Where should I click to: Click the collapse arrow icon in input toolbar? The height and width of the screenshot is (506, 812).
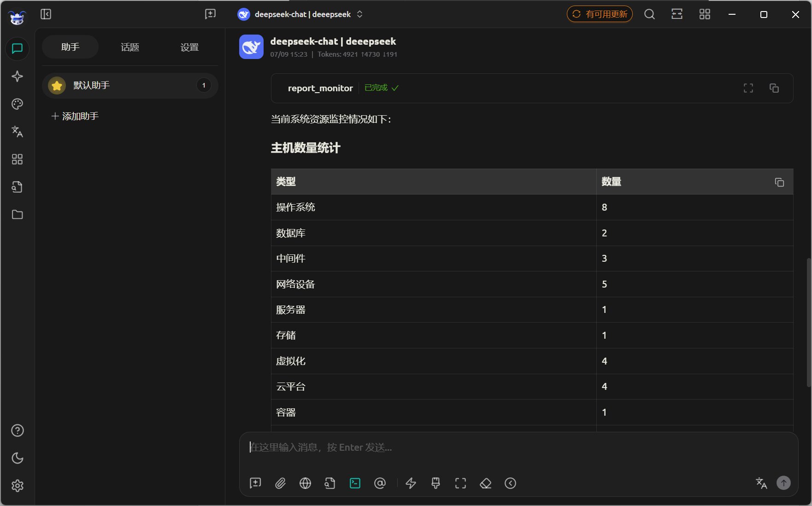tap(510, 483)
